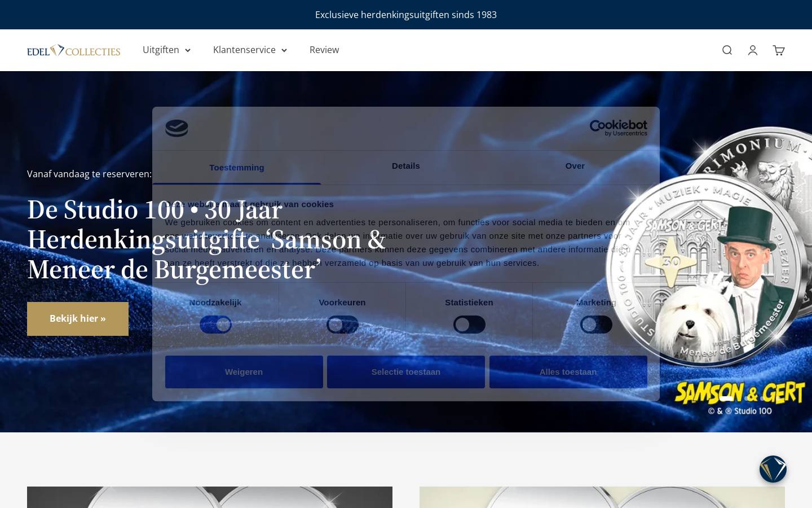Enable the Marketing cookie switch
This screenshot has height=508, width=812.
596,325
